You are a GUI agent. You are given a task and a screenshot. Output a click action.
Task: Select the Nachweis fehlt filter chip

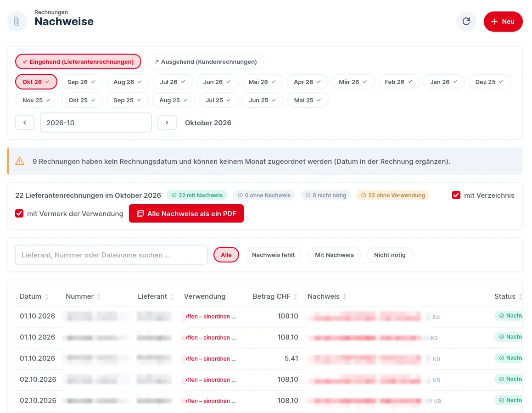click(273, 255)
